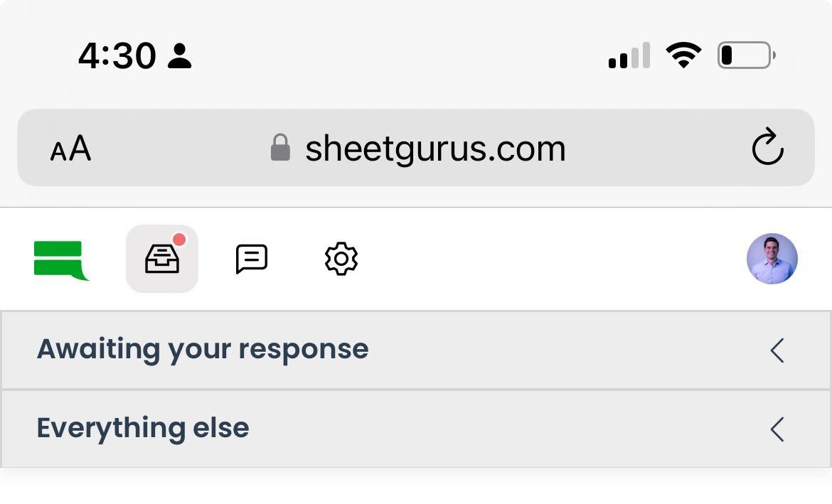Image resolution: width=832 pixels, height=504 pixels.
Task: Tap the 4:30 clock in status bar
Action: pos(117,55)
